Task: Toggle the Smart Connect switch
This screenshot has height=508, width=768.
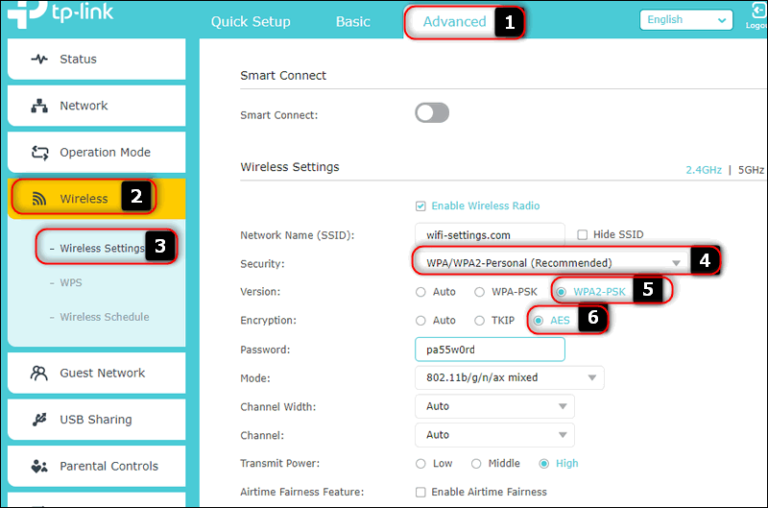Action: pos(432,113)
